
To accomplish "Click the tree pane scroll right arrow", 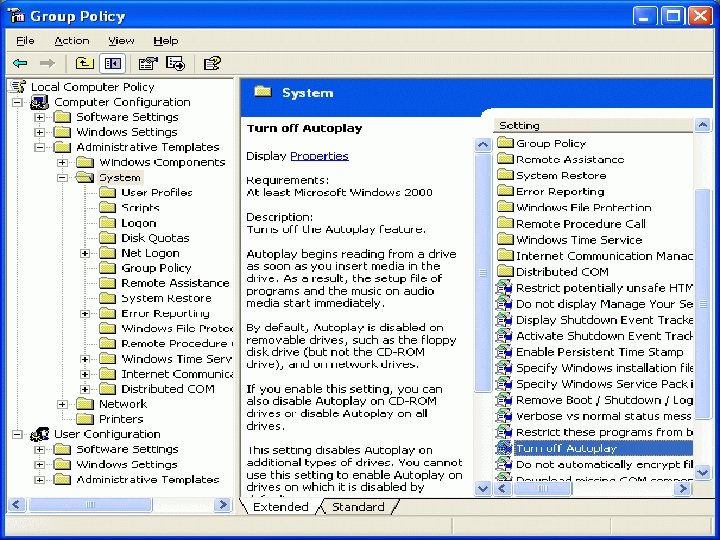I will [x=223, y=505].
